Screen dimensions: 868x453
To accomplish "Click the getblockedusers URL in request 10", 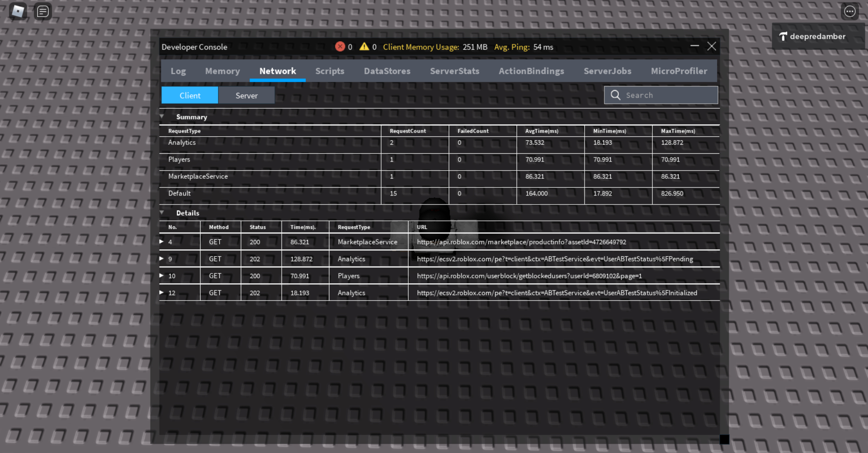I will [x=529, y=276].
